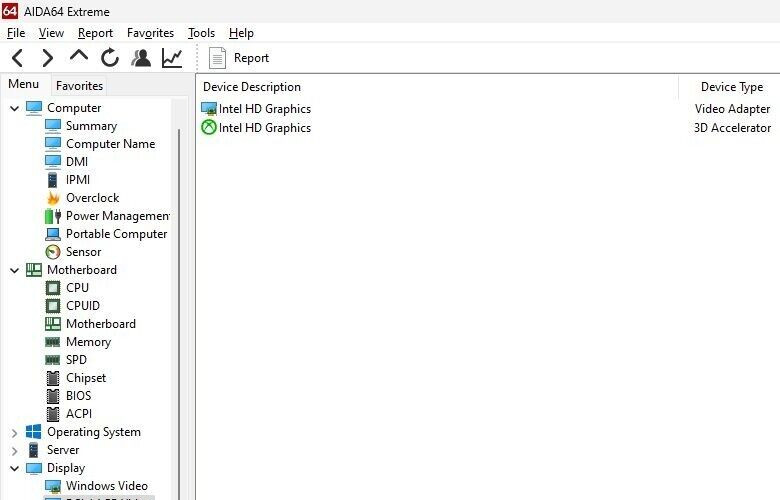Viewport: 780px width, 500px height.
Task: Open Summary in the tree
Action: click(92, 126)
